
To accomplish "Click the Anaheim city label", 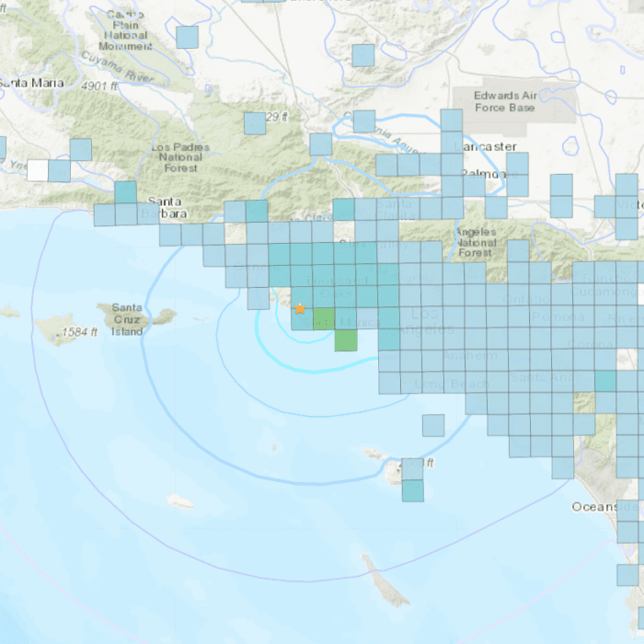I will [x=470, y=355].
